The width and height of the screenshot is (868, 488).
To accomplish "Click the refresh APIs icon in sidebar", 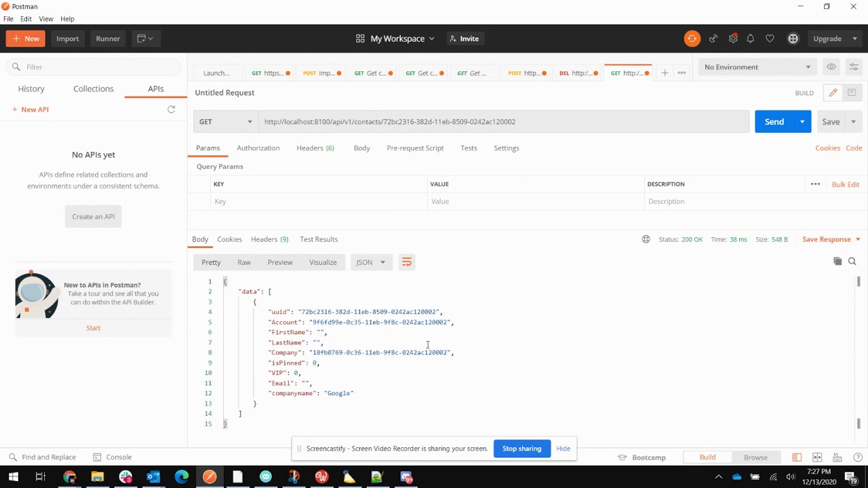I will tap(172, 109).
